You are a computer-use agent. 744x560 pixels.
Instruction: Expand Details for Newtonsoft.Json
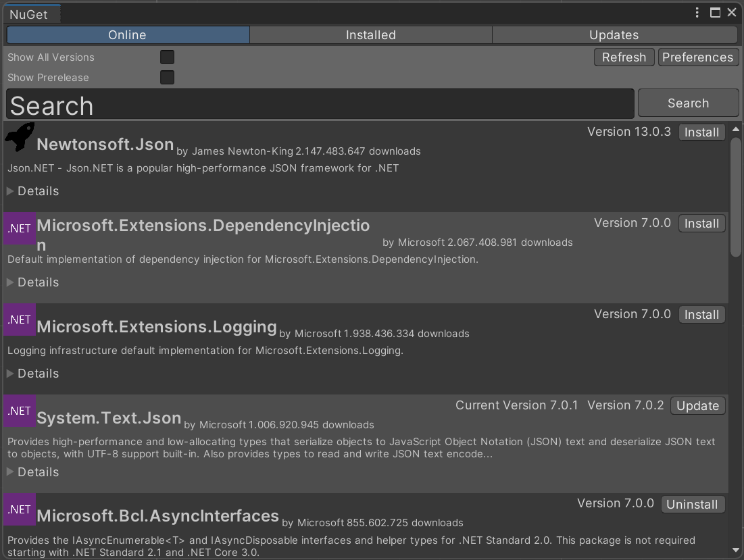tap(33, 191)
